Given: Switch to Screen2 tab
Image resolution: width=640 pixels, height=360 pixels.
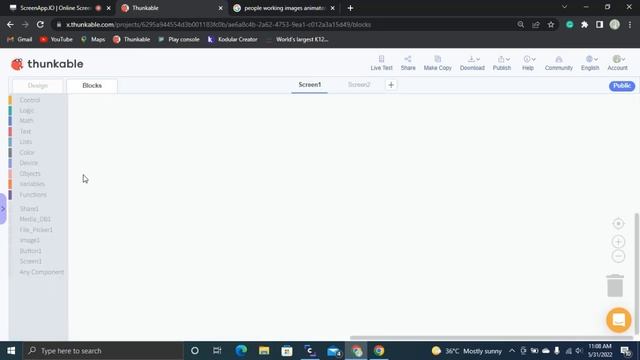Looking at the screenshot, I should (x=359, y=85).
